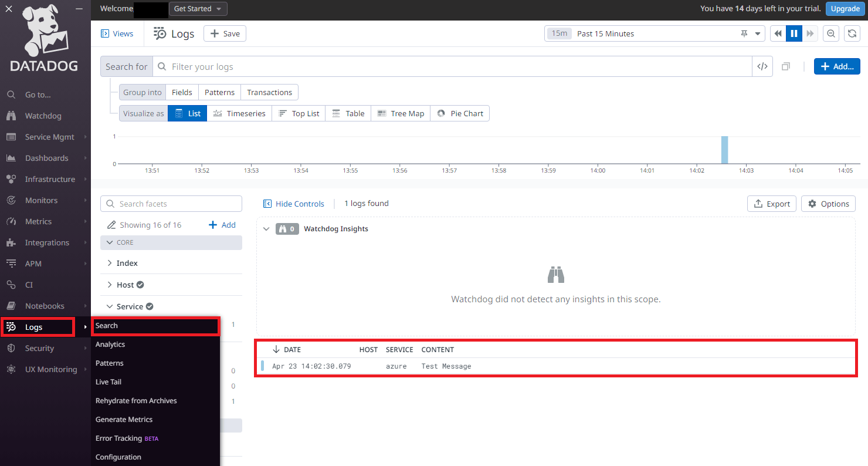This screenshot has width=868, height=466.
Task: Visualize logs as Timeseries
Action: pos(239,113)
